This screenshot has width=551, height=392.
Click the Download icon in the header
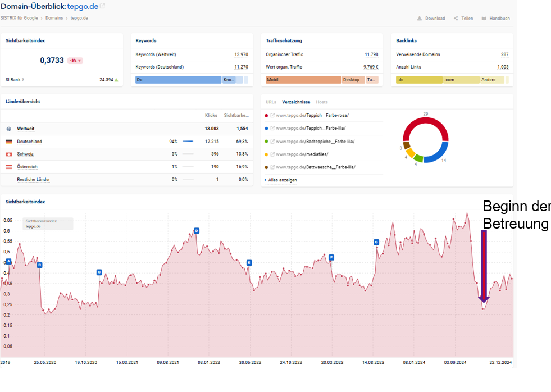point(419,19)
